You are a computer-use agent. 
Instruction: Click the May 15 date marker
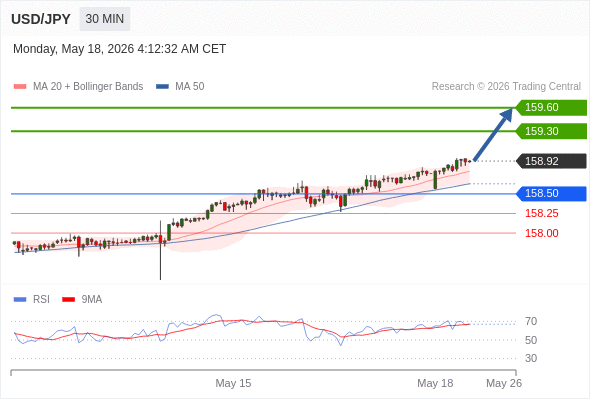coord(233,383)
